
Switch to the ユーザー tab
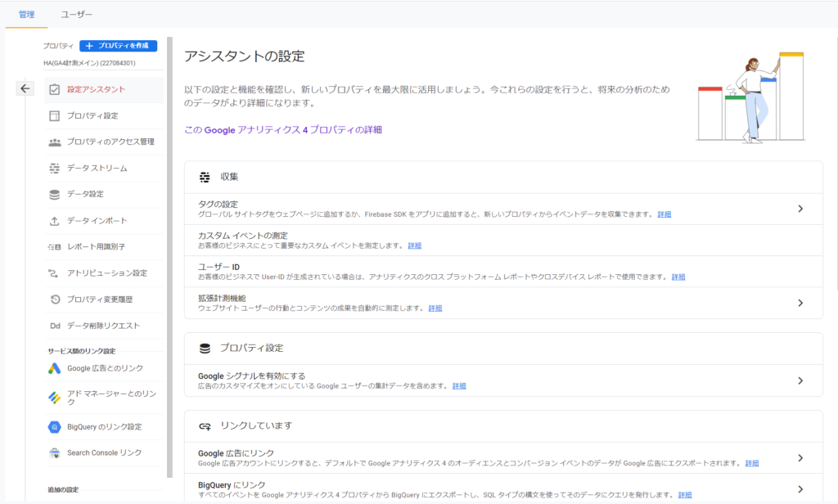(x=76, y=15)
